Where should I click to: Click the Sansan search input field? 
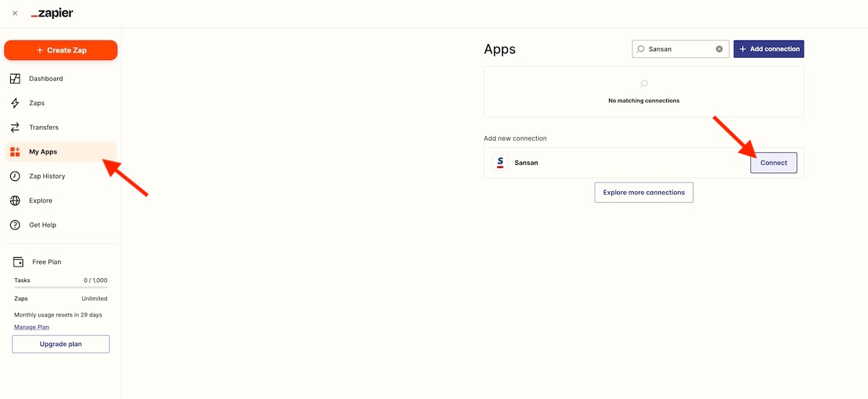pos(680,49)
